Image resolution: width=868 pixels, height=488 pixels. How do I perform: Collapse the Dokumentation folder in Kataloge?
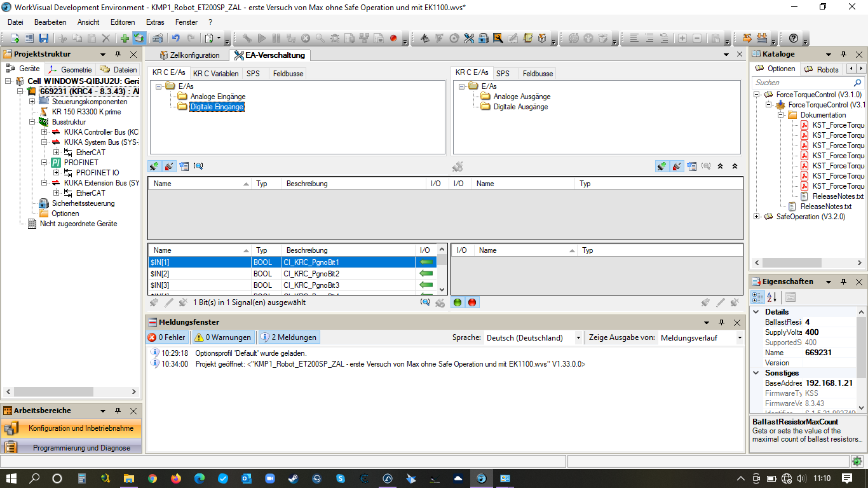(781, 115)
